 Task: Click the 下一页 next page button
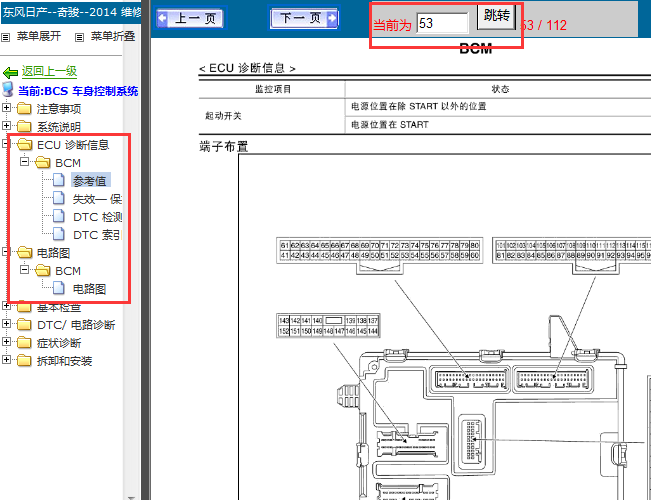[305, 18]
